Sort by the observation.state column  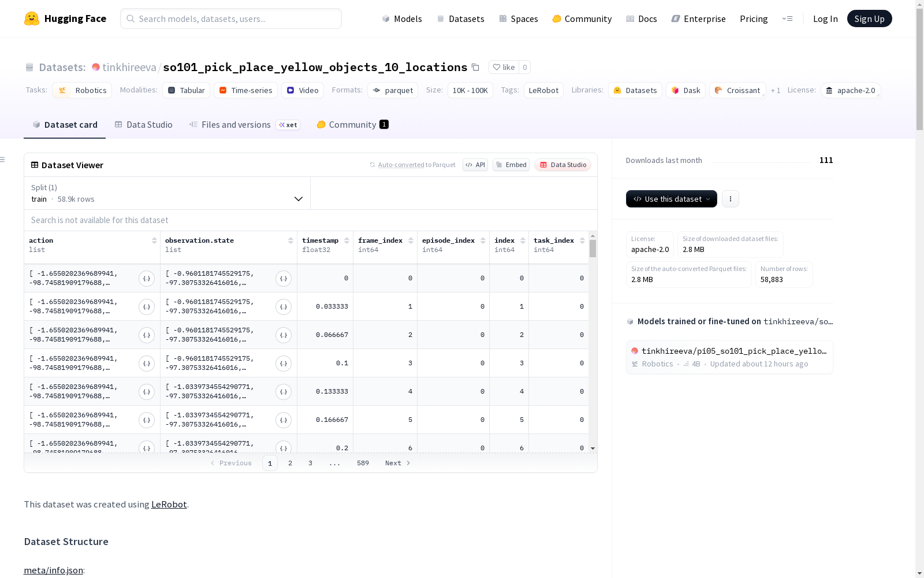point(290,240)
